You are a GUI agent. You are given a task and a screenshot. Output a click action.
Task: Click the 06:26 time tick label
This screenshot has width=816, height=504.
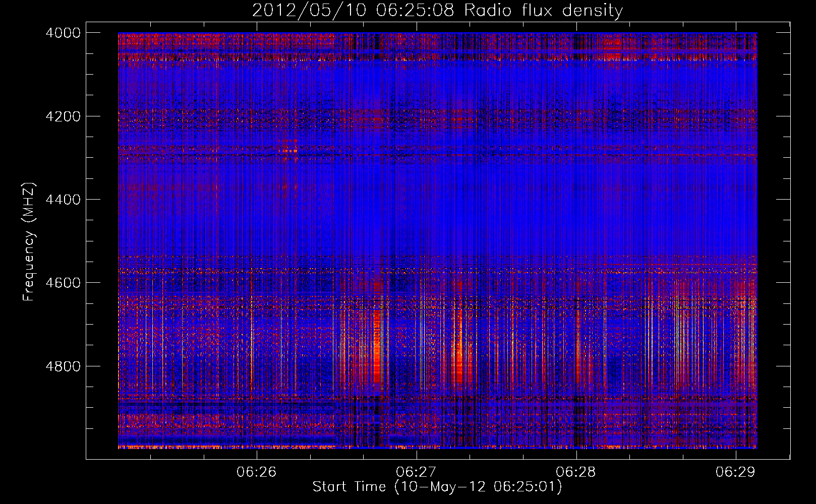pyautogui.click(x=257, y=472)
